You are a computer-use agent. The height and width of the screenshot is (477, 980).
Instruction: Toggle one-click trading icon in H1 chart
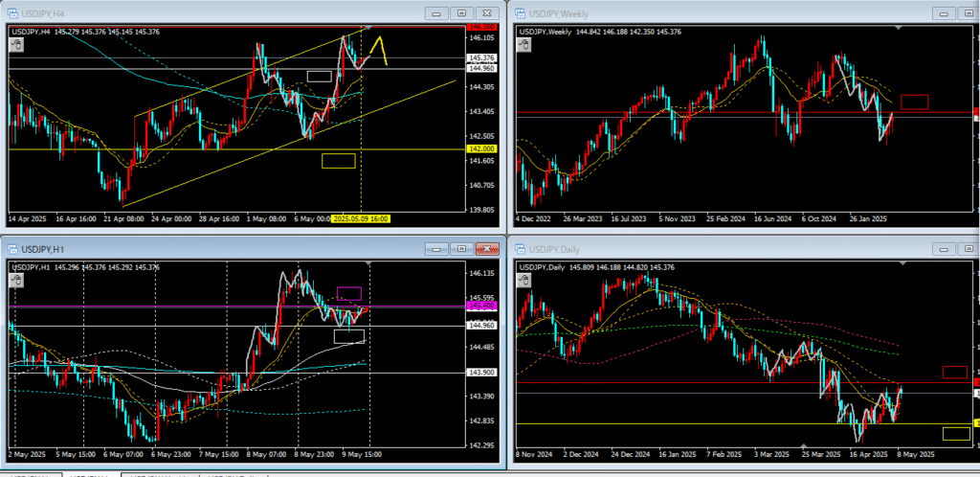click(15, 280)
